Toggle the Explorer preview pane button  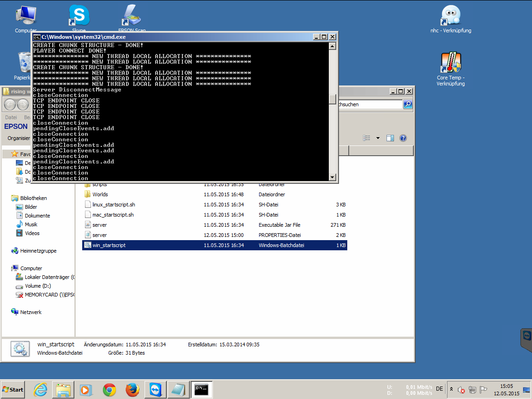click(390, 138)
